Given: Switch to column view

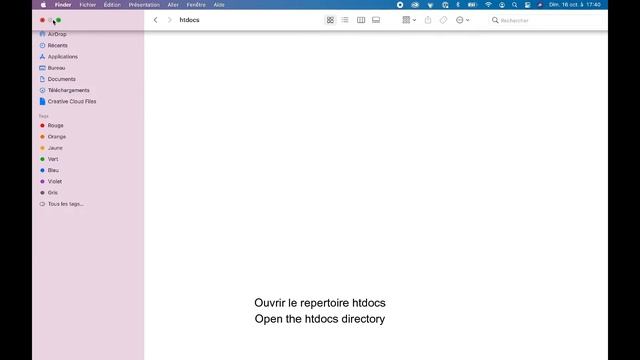Looking at the screenshot, I should (x=361, y=20).
